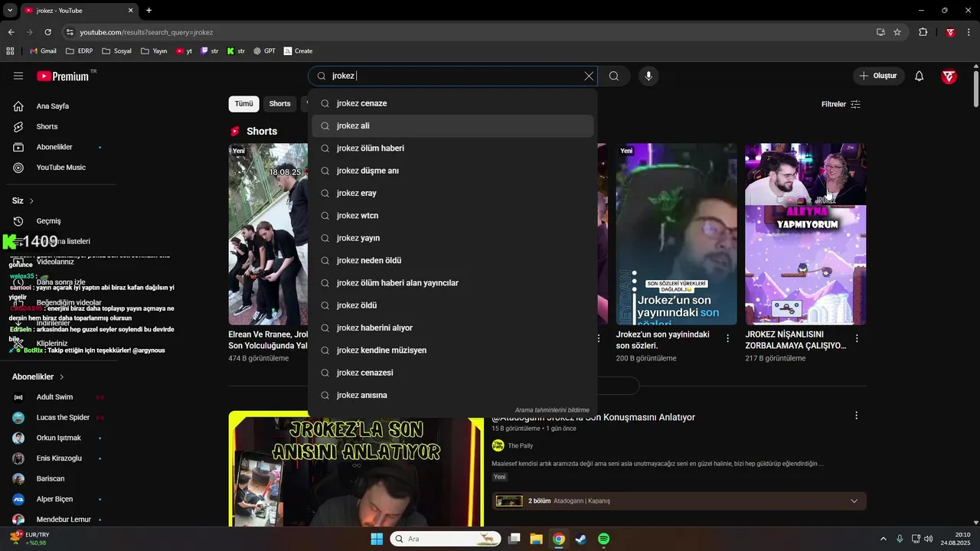Open the EDRP bookmark folder

point(80,51)
